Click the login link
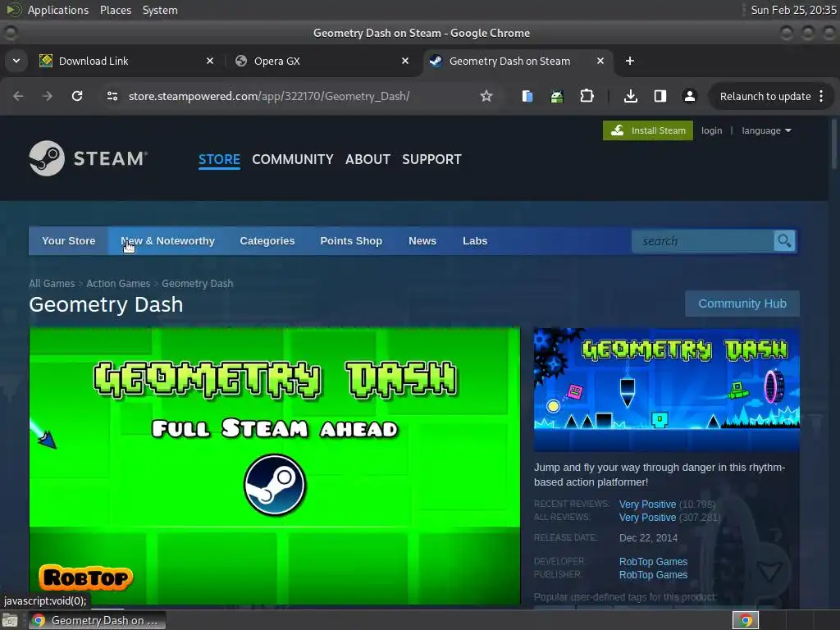 711,130
